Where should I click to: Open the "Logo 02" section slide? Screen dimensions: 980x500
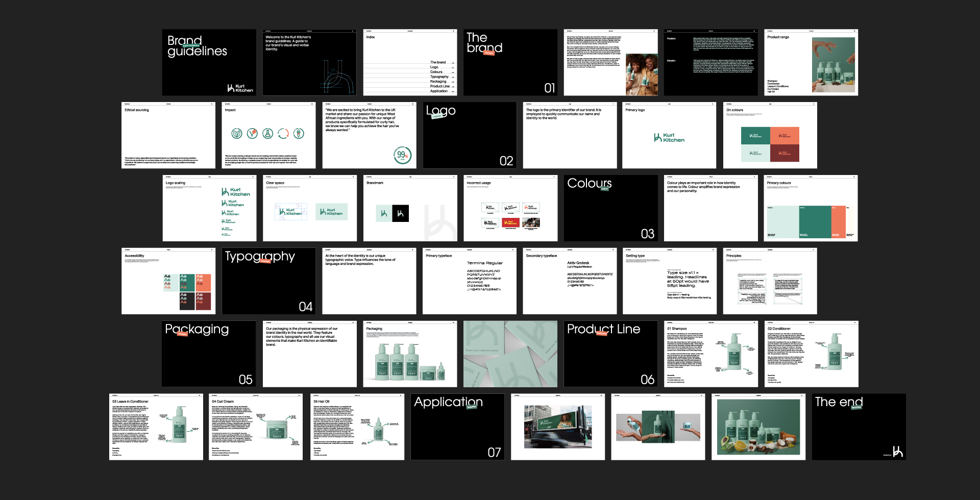click(470, 135)
